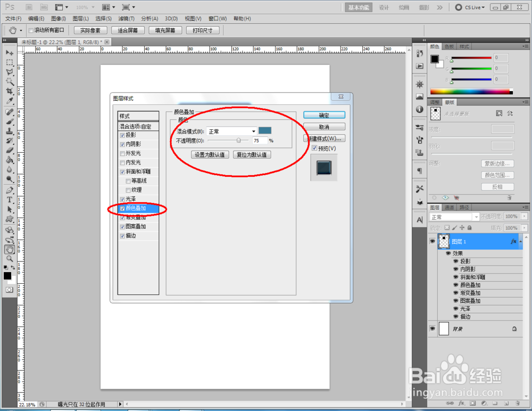Toggle 滚动所有窗口 checkbox in options bar
The height and width of the screenshot is (411, 532).
(x=31, y=30)
